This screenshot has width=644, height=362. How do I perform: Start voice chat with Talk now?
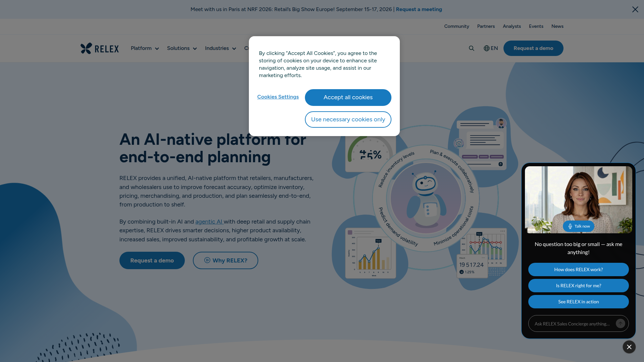point(579,226)
